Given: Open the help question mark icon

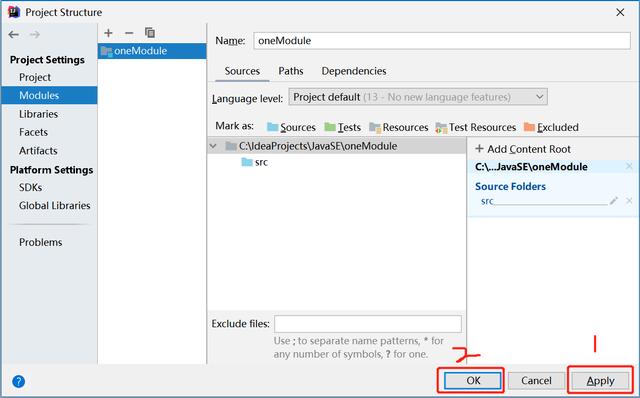Looking at the screenshot, I should [18, 382].
